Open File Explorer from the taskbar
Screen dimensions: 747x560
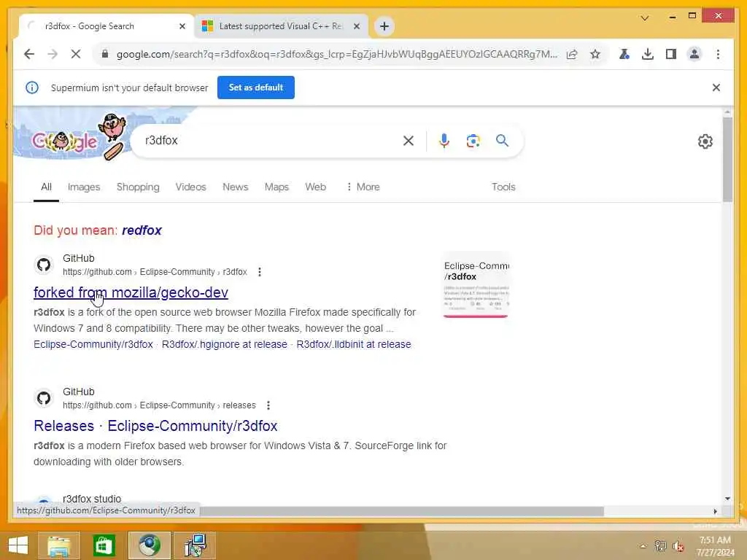pyautogui.click(x=58, y=545)
